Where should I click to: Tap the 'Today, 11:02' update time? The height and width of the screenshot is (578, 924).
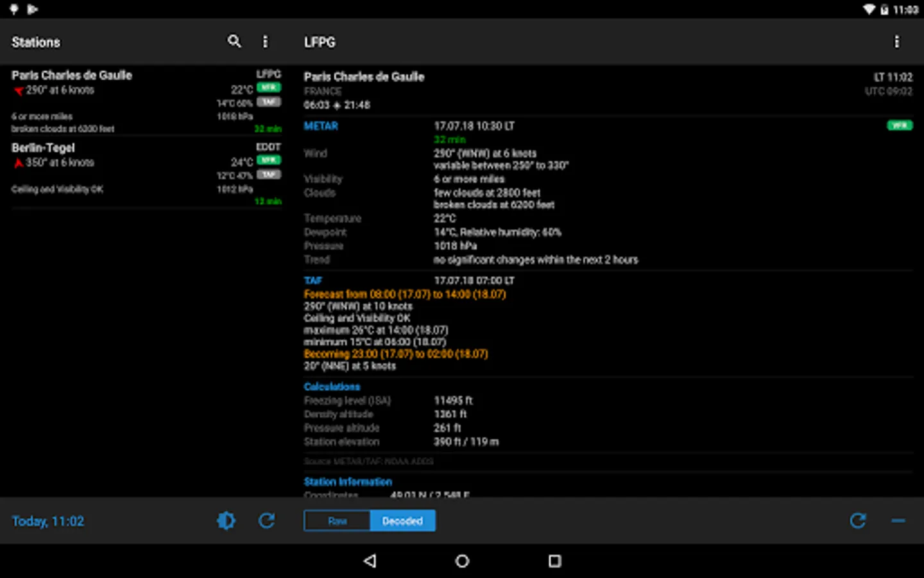point(48,521)
